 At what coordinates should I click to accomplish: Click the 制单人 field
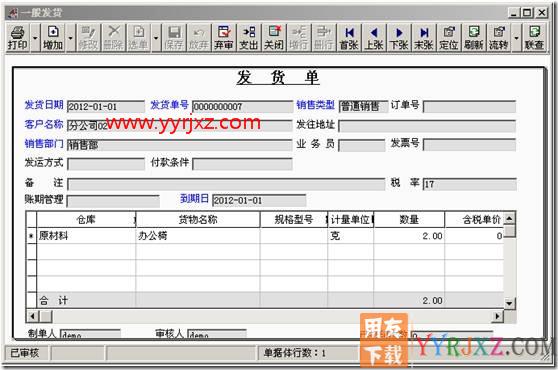click(x=90, y=334)
